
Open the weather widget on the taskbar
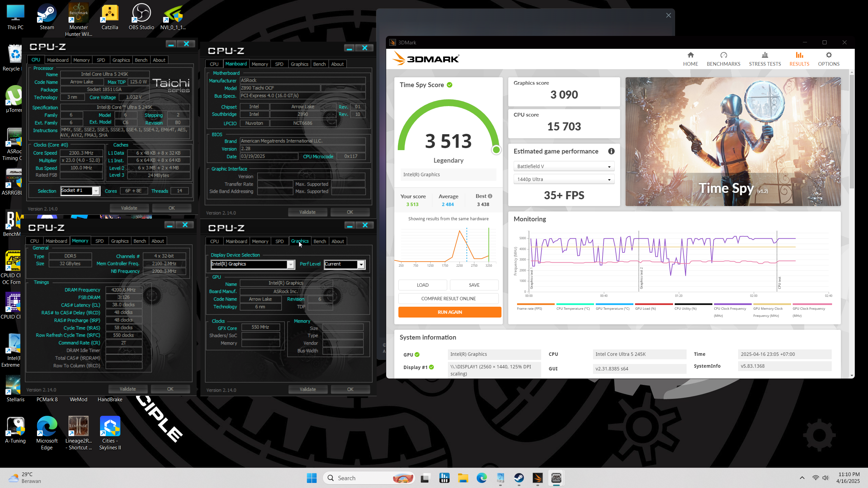tap(24, 478)
